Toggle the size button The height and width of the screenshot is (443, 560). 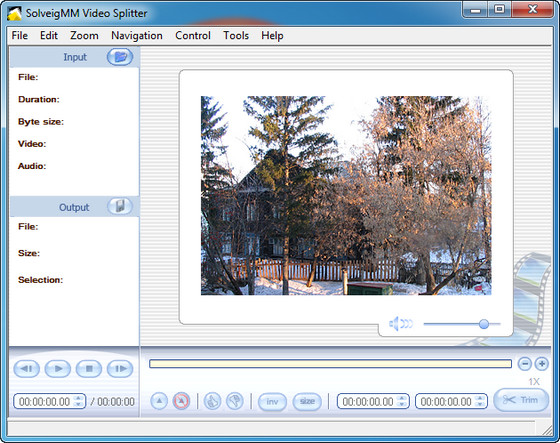(307, 402)
